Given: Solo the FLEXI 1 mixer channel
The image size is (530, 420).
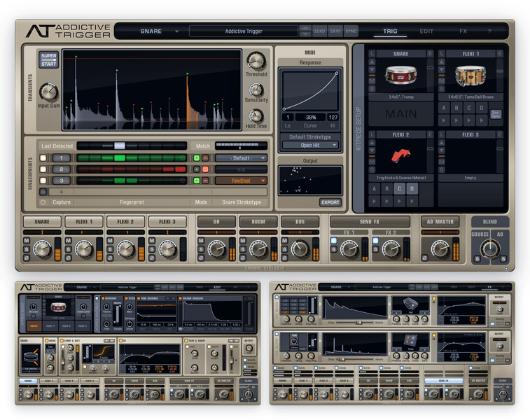Looking at the screenshot, I should [x=69, y=249].
